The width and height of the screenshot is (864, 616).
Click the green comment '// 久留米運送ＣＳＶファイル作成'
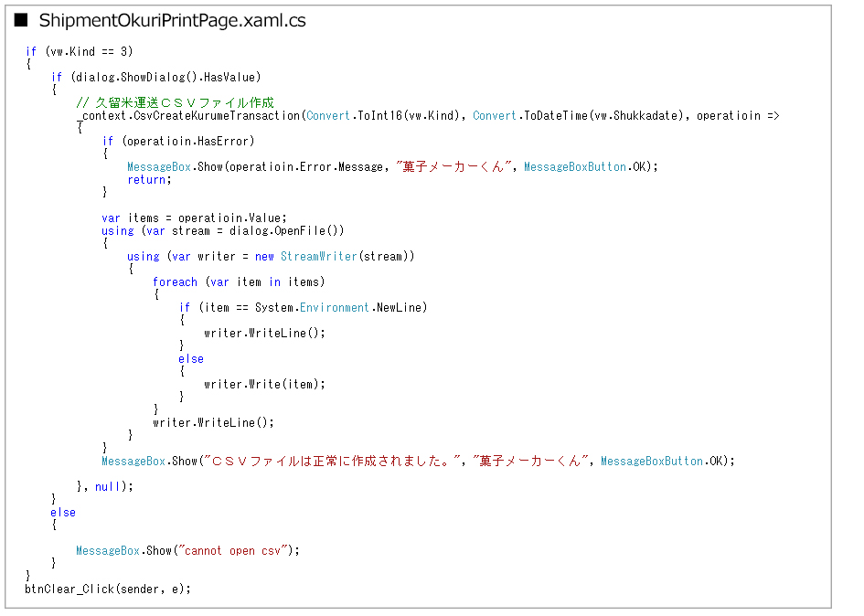point(175,103)
